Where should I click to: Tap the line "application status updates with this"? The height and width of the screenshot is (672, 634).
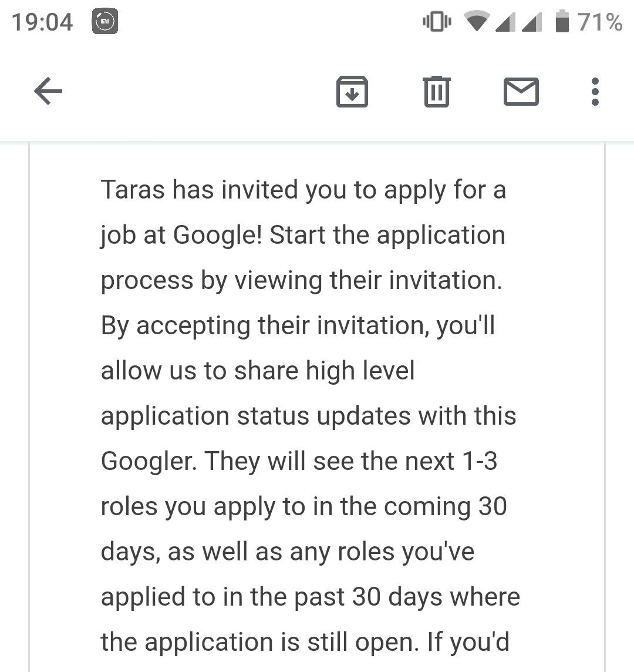(x=309, y=416)
